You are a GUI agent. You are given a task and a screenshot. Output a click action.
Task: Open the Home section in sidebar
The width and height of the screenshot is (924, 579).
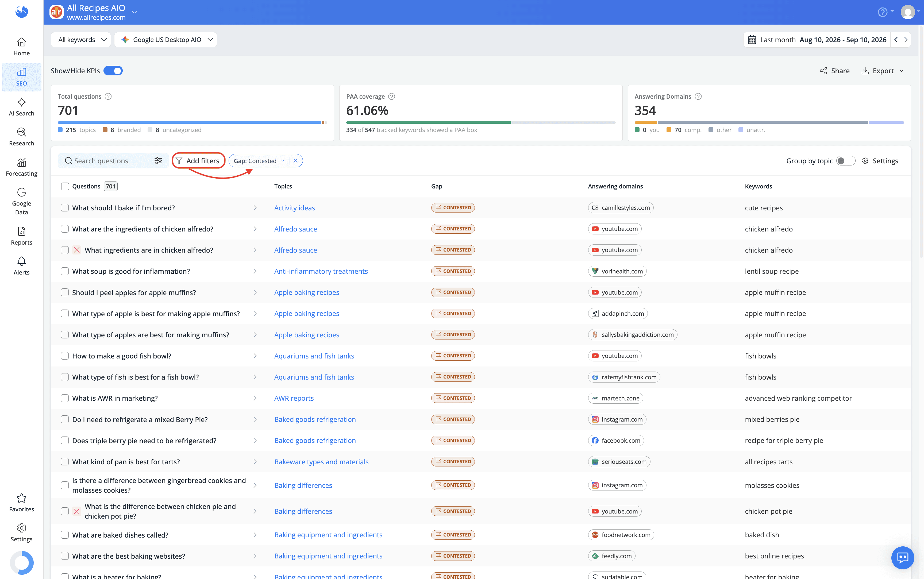pyautogui.click(x=21, y=47)
